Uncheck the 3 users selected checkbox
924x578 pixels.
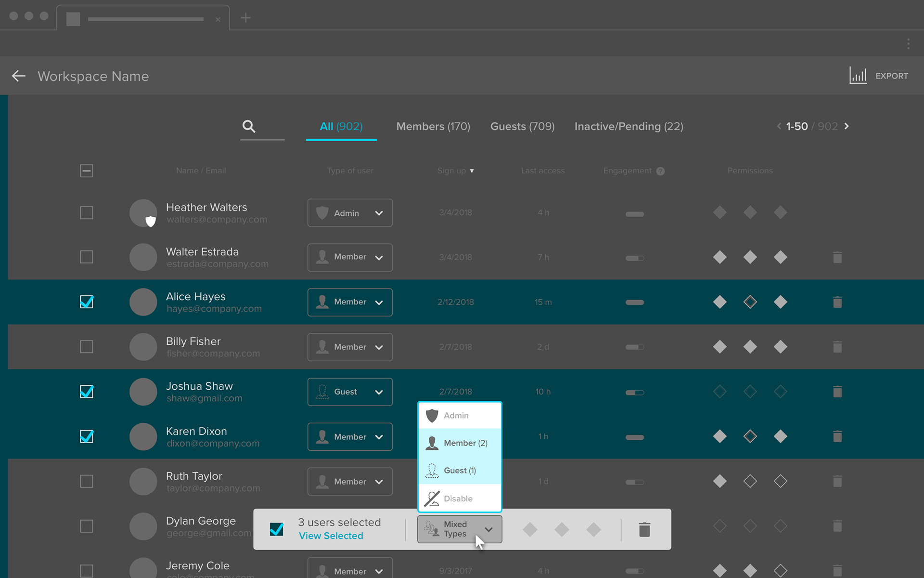[277, 529]
